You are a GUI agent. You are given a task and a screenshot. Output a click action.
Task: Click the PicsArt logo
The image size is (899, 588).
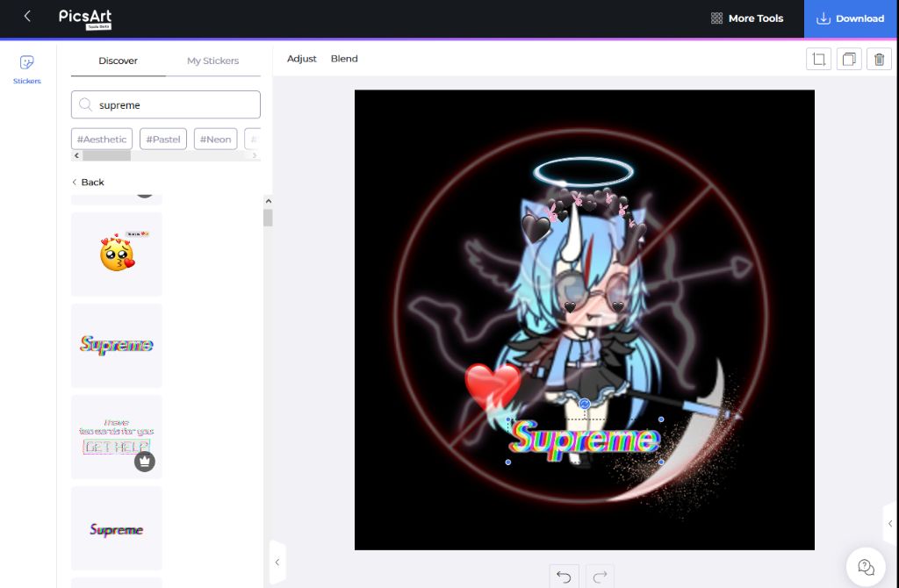click(85, 18)
